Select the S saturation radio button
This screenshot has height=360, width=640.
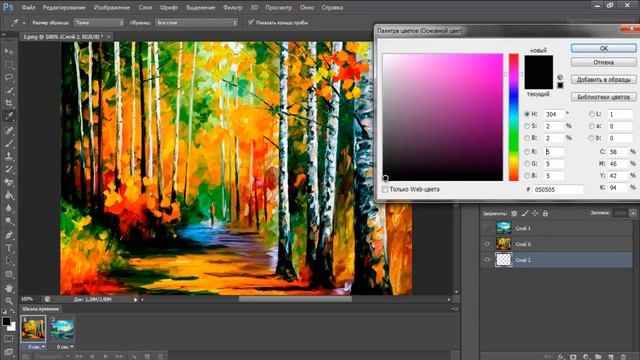tap(527, 126)
